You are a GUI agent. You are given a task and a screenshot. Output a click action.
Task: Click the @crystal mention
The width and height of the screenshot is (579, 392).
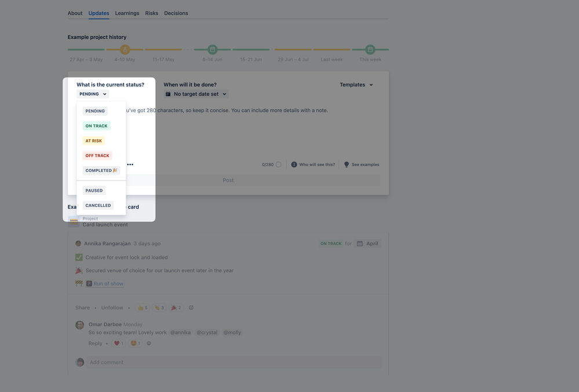point(207,332)
